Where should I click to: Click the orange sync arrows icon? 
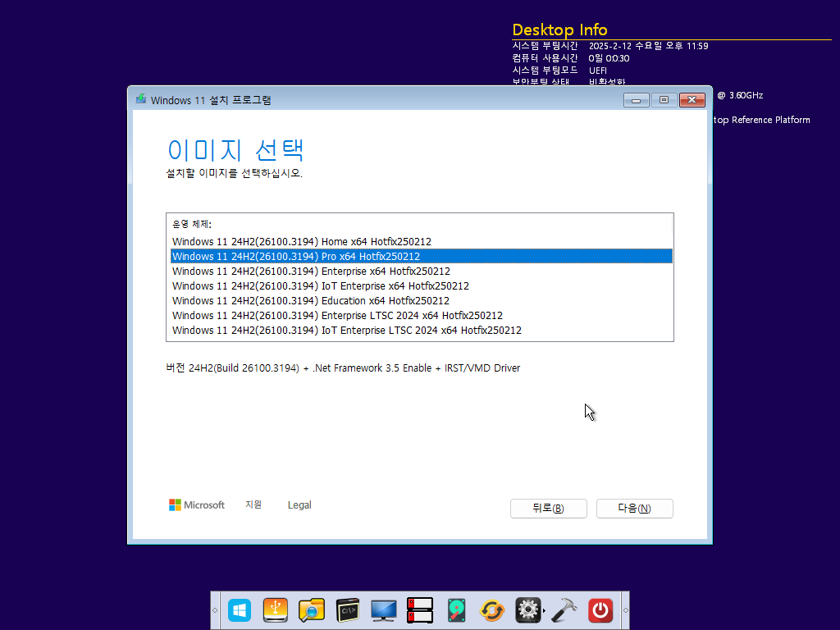[x=492, y=610]
